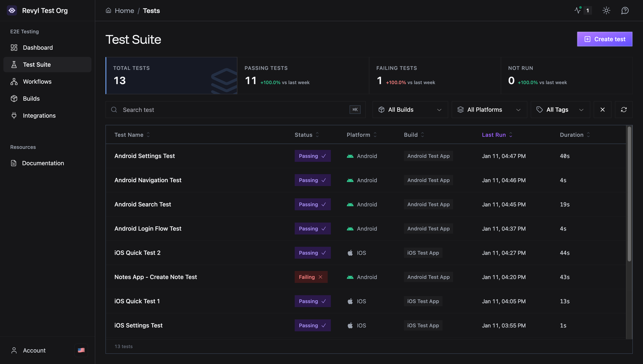Refresh the test list with circular arrows icon
The height and width of the screenshot is (364, 643).
[x=623, y=110]
